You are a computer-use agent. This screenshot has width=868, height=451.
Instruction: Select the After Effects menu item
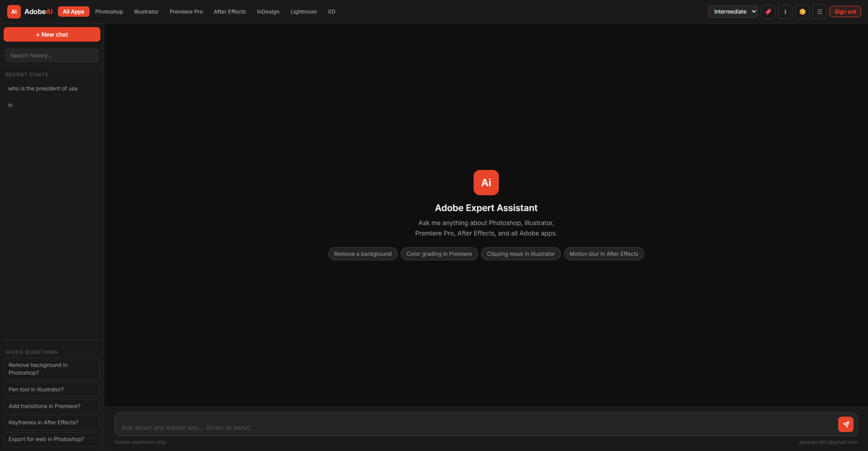(229, 11)
